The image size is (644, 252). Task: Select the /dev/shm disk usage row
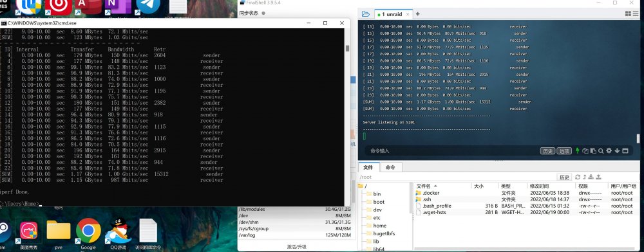point(294,222)
